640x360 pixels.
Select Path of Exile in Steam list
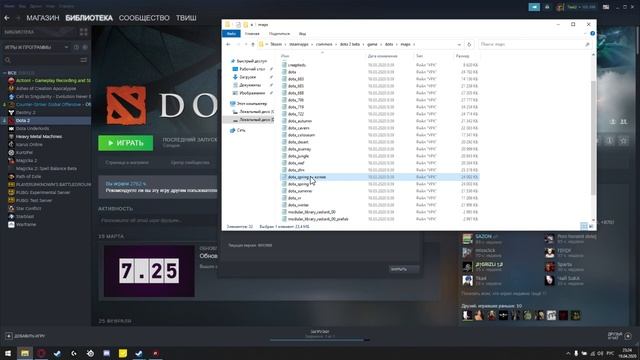click(28, 176)
